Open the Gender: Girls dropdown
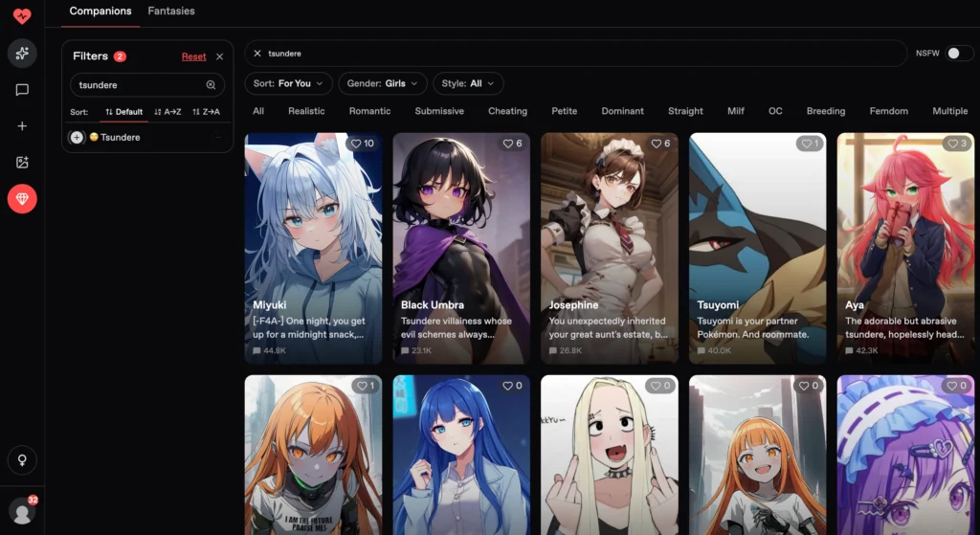Screen dimensions: 980x535 pyautogui.click(x=383, y=84)
